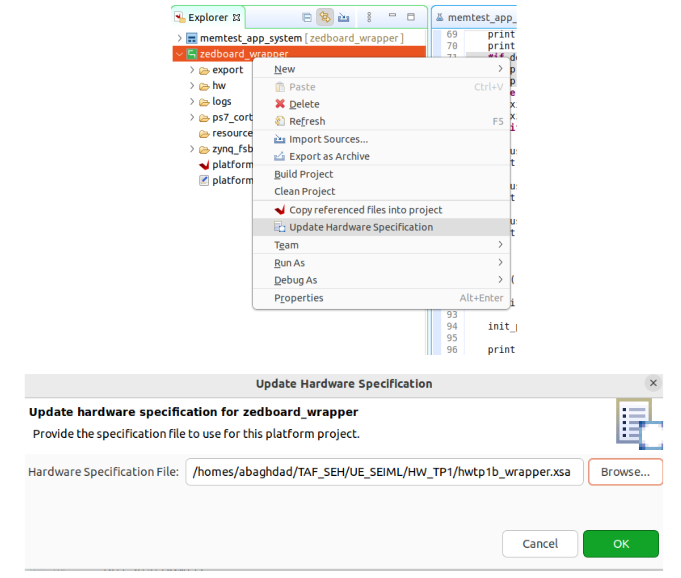Click the 'Team' context menu entry text

point(286,245)
